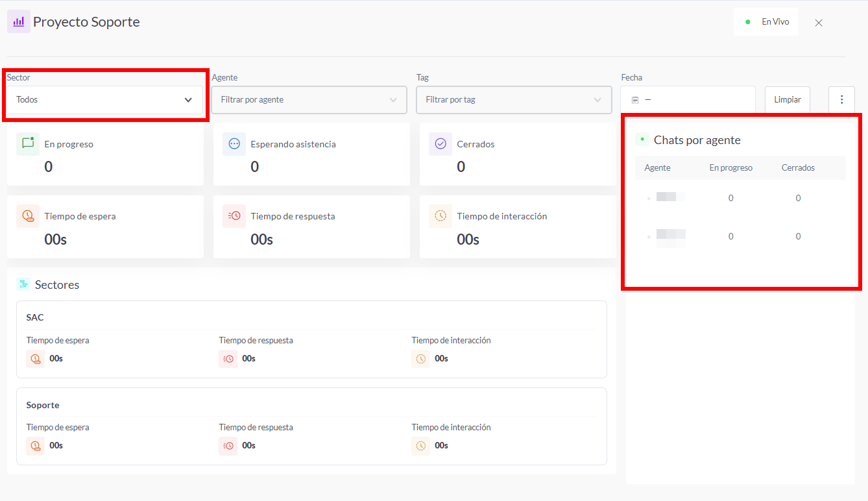The image size is (868, 501).
Task: Click the calendar icon in Fecha field
Action: 635,100
